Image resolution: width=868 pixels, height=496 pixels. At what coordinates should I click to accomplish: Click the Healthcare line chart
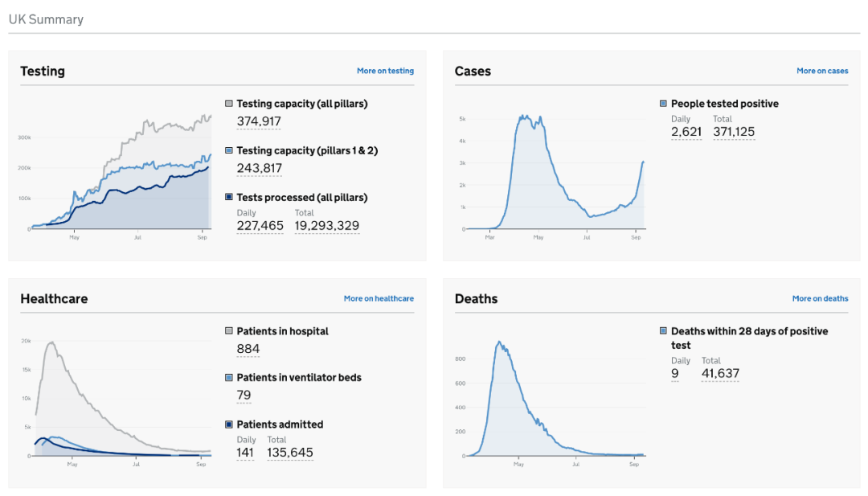pyautogui.click(x=116, y=403)
